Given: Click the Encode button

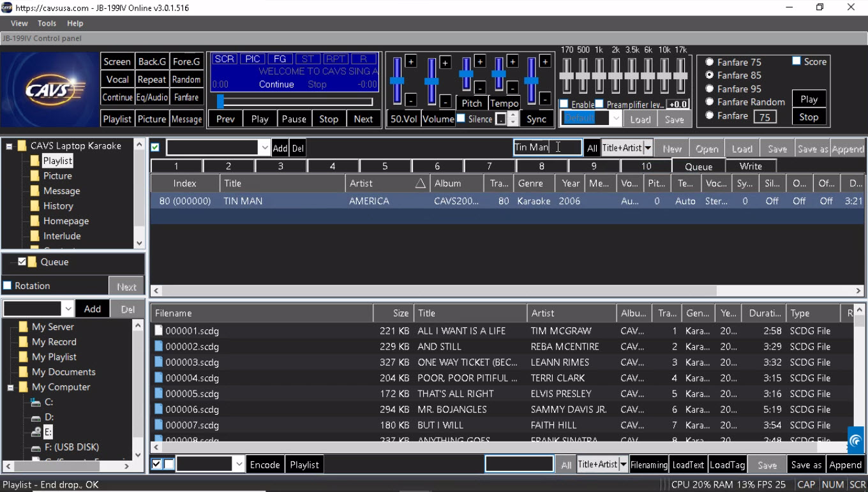Looking at the screenshot, I should (x=265, y=465).
